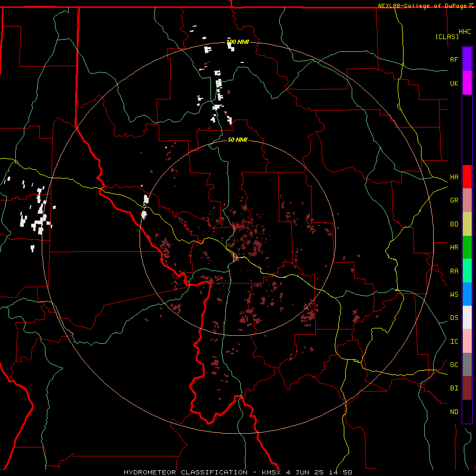Click the 50 NMI range ring label
The height and width of the screenshot is (476, 476).
pyautogui.click(x=237, y=140)
